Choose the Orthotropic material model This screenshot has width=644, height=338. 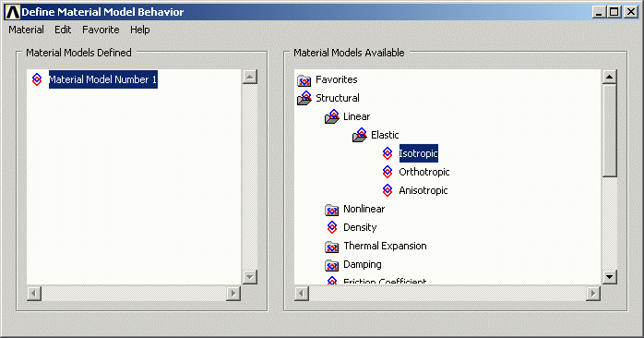[x=424, y=172]
